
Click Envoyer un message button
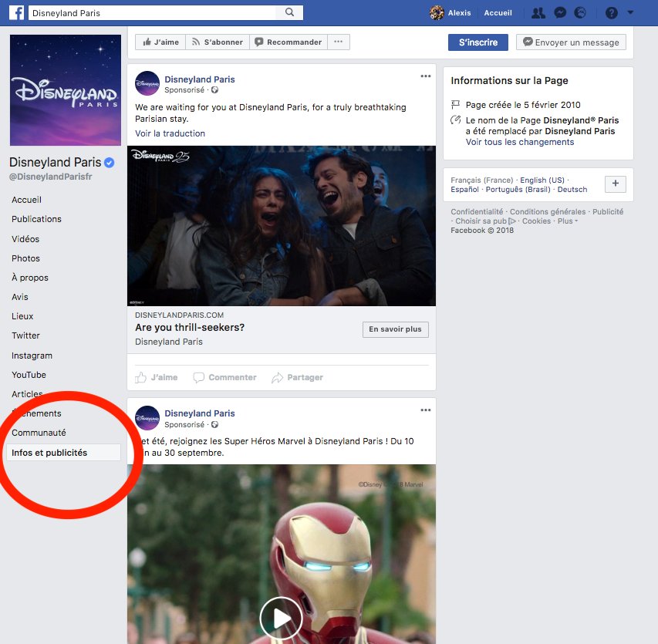click(571, 42)
